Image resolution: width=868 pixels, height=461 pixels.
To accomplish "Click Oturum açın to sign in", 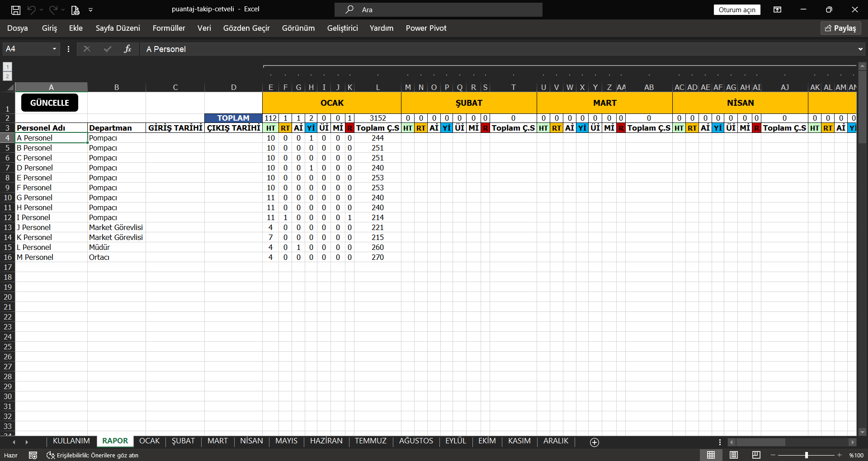I will point(737,9).
